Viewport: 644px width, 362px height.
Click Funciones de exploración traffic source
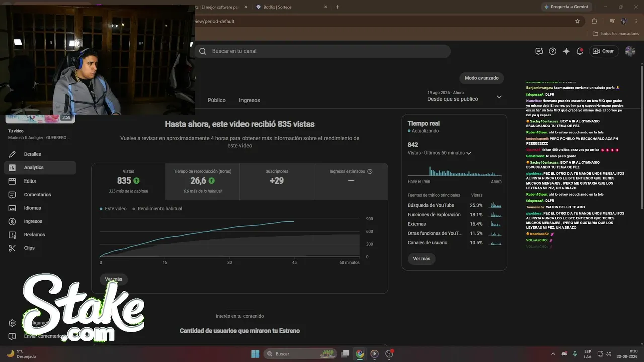[454, 215]
